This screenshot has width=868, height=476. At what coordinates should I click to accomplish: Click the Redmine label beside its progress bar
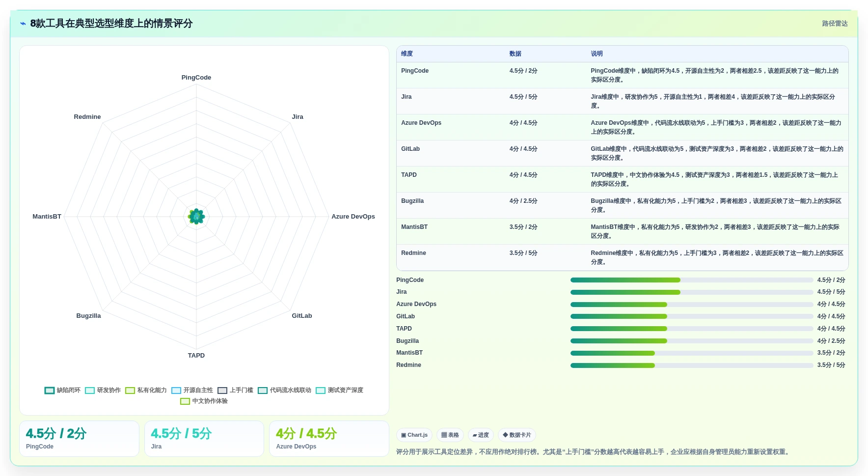408,365
